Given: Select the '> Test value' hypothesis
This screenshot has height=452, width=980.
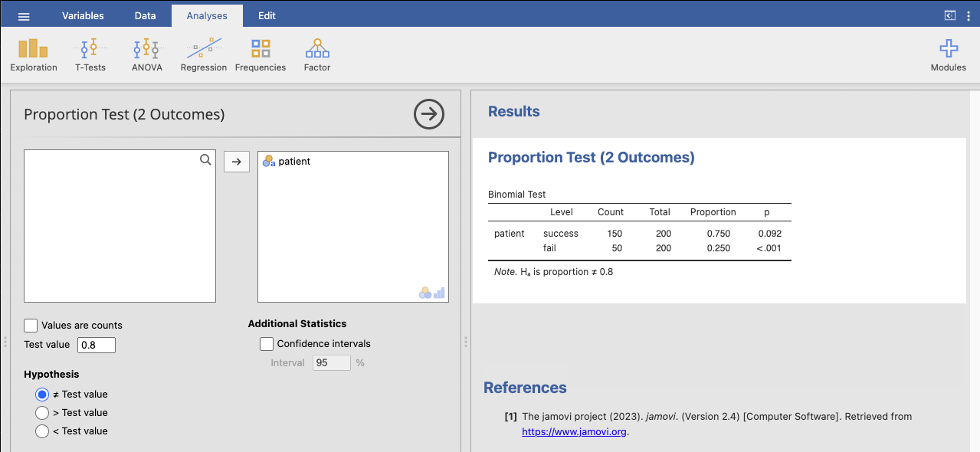Looking at the screenshot, I should (42, 413).
